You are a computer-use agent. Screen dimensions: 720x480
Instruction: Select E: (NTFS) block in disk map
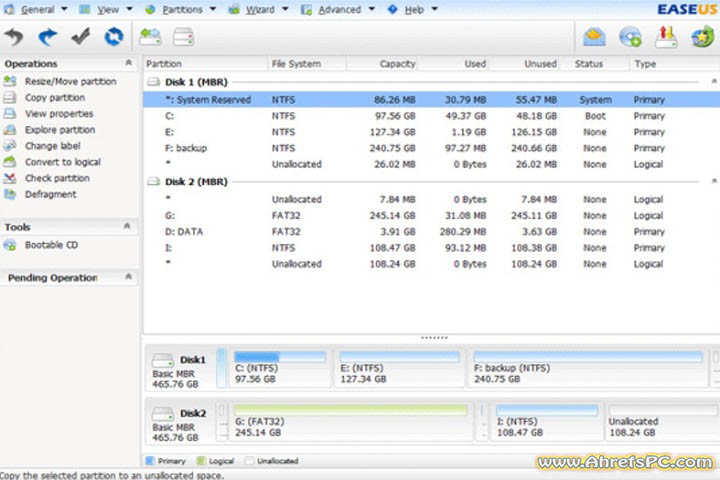[399, 368]
